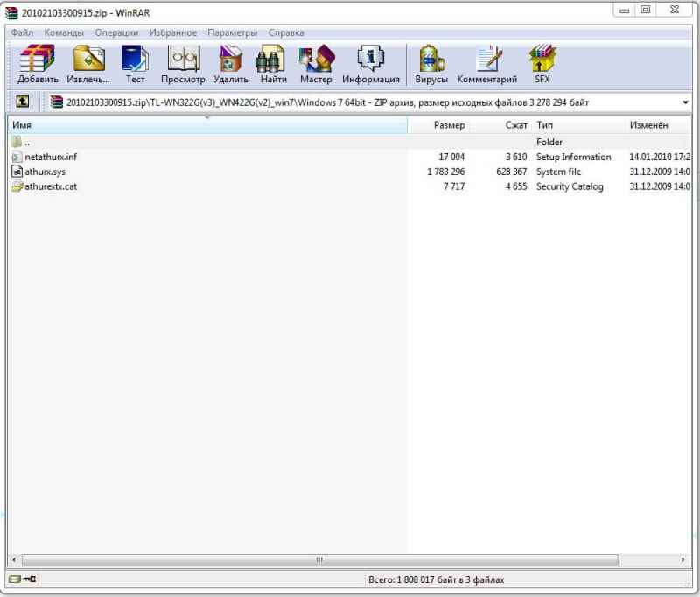Click the date 14.01.2010 cell
The height and width of the screenshot is (597, 700).
[660, 157]
